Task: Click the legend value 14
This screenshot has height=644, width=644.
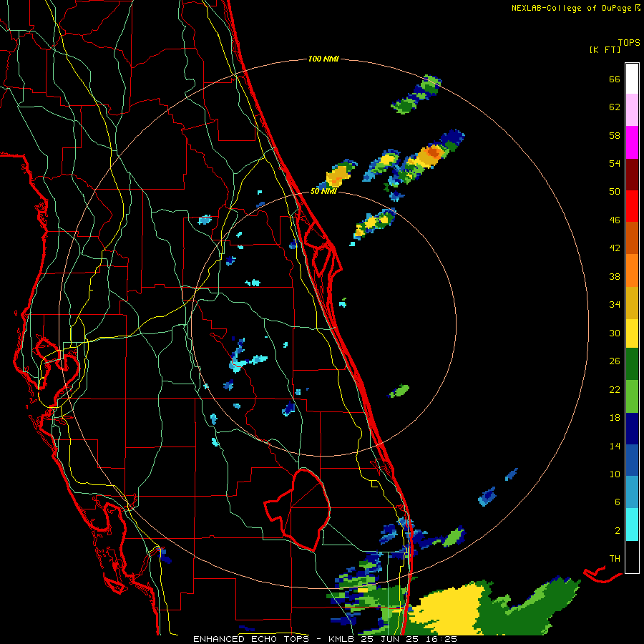Action: click(x=615, y=446)
